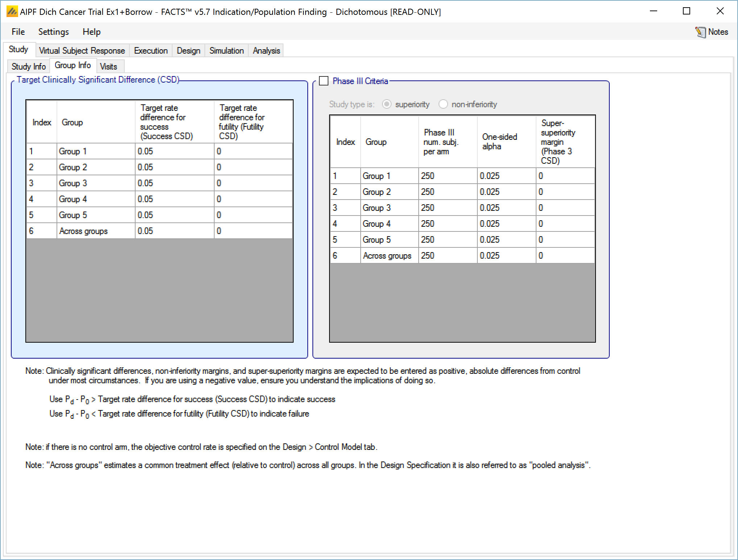Viewport: 738px width, 560px height.
Task: Open the Help menu
Action: point(91,32)
